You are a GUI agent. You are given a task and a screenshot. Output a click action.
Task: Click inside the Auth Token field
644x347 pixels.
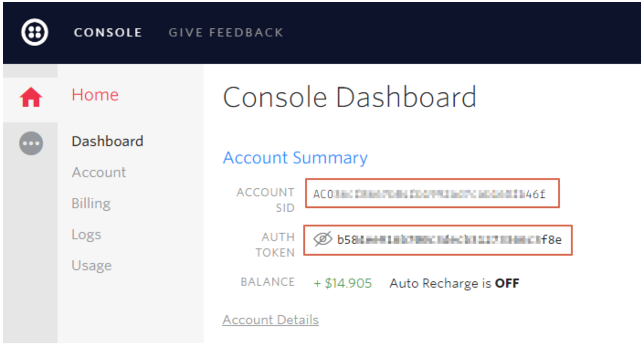438,240
